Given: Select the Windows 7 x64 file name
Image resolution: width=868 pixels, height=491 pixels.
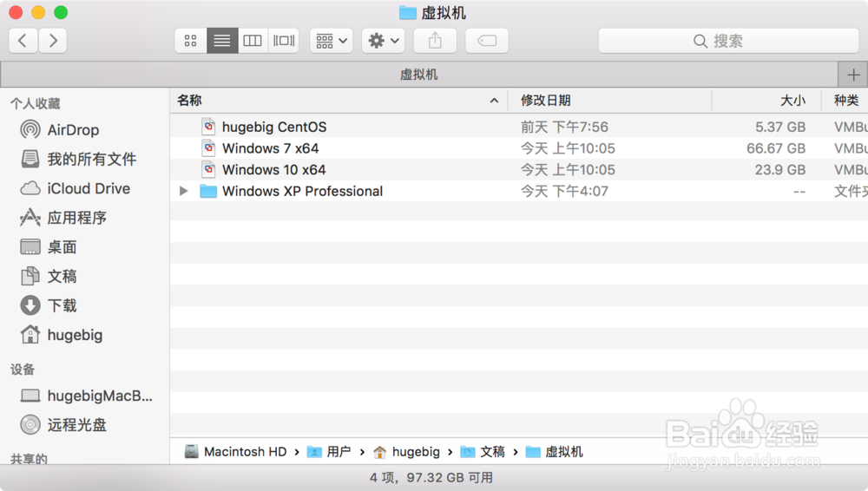Looking at the screenshot, I should click(x=270, y=148).
